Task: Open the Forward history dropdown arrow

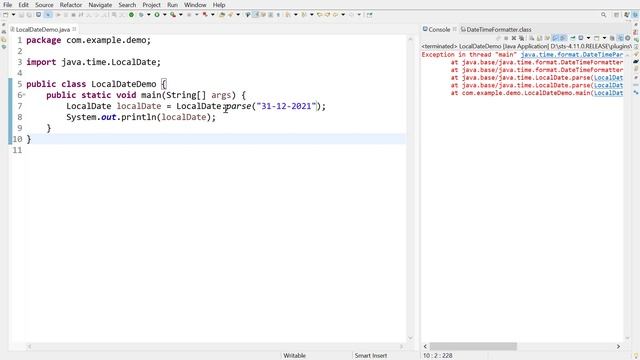Action: pyautogui.click(x=359, y=15)
